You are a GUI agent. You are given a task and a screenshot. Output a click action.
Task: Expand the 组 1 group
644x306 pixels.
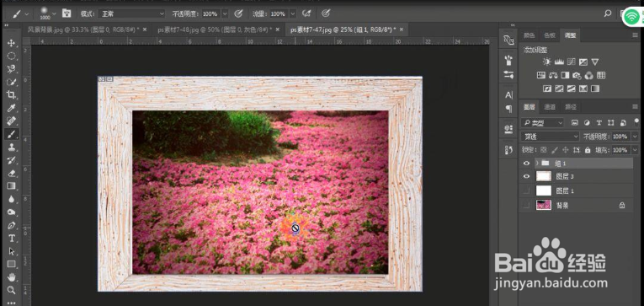coord(537,164)
